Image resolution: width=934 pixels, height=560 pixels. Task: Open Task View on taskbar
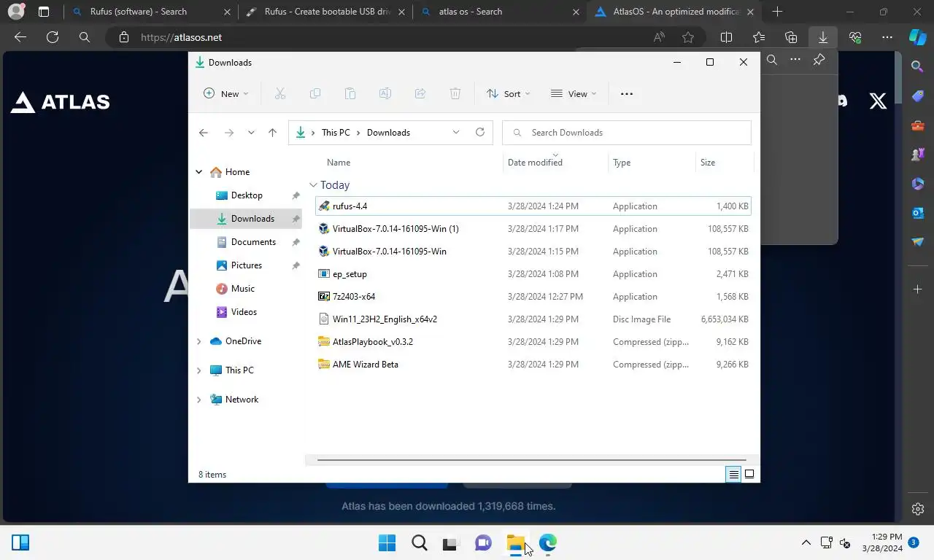pos(450,542)
